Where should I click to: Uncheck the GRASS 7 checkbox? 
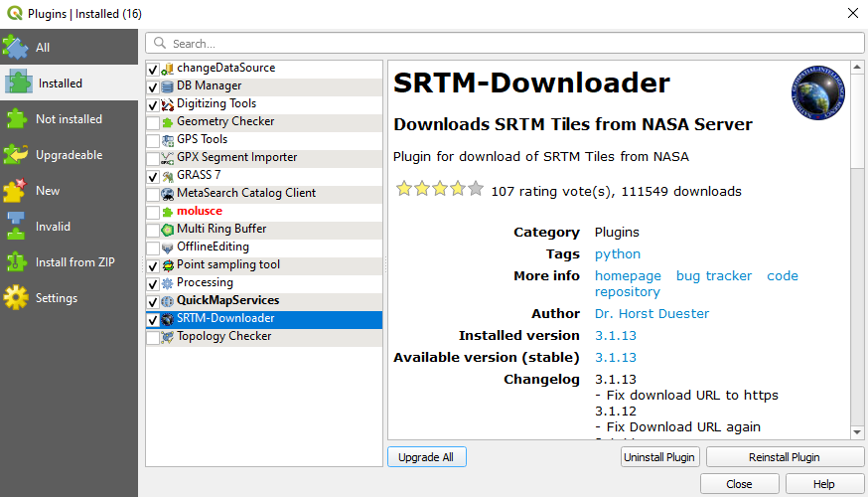click(153, 177)
